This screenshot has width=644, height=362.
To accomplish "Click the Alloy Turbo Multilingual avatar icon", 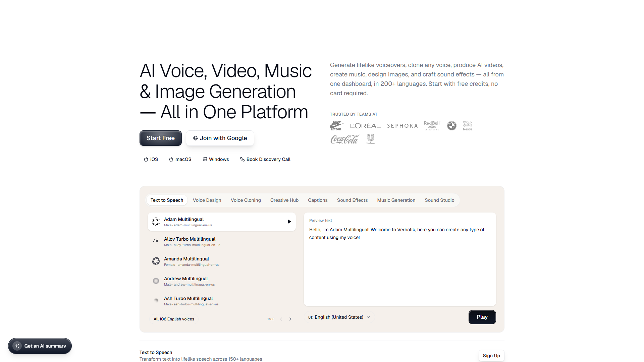I will point(156,241).
